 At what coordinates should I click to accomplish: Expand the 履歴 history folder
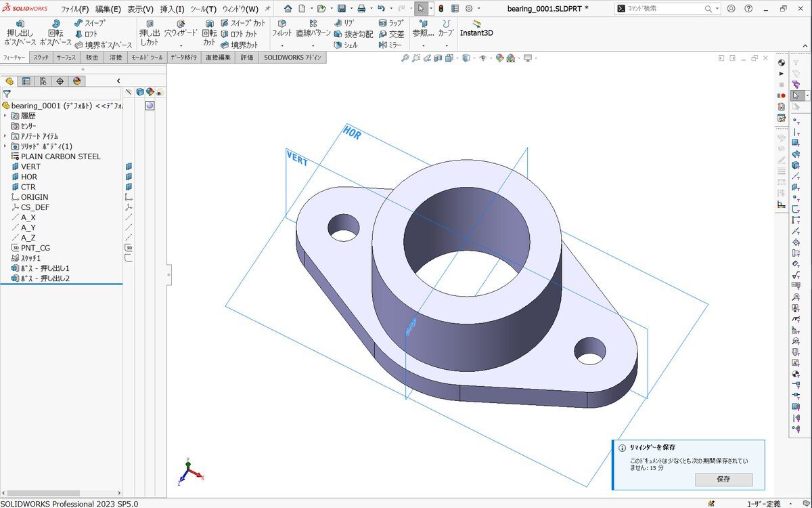point(5,116)
